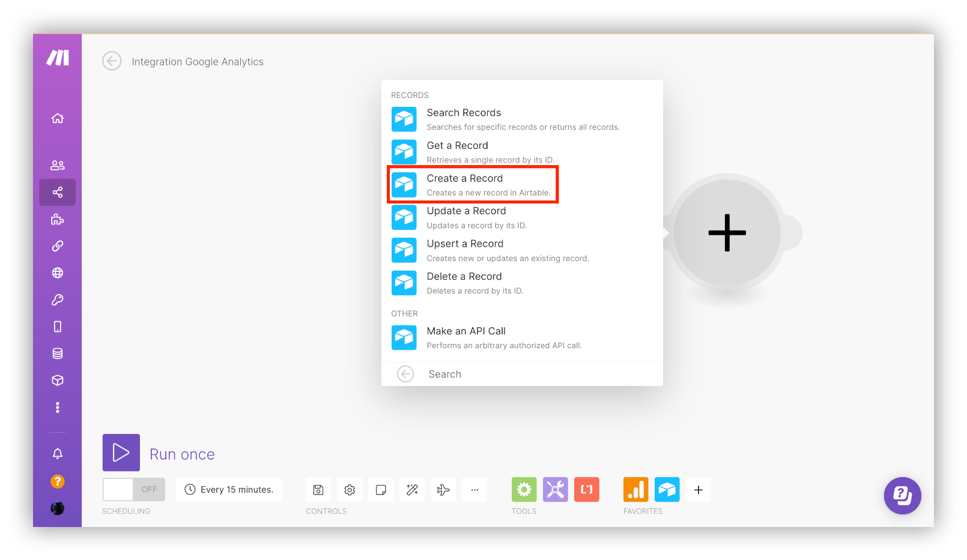Open the purple support chat bubble
Screen dimensions: 967x560
coord(902,496)
